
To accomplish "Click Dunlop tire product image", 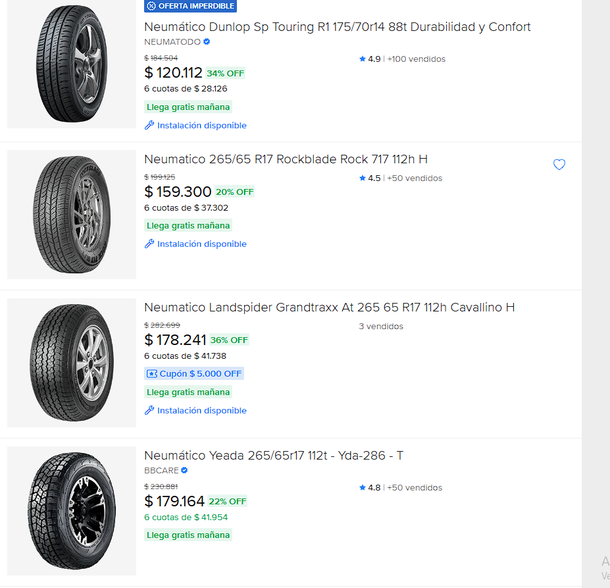I will click(71, 63).
